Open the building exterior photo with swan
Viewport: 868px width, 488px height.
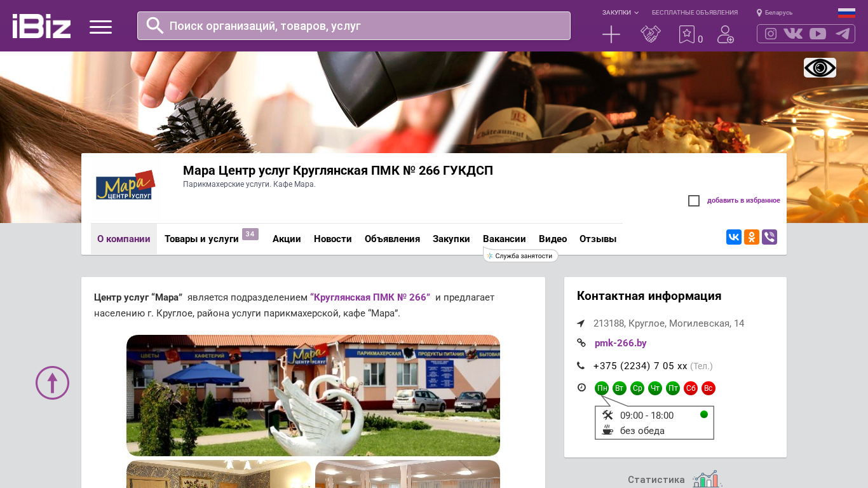pos(313,395)
